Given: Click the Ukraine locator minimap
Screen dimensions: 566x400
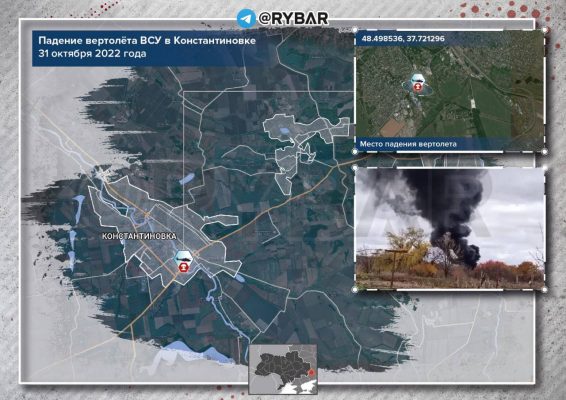Looking at the screenshot, I should (283, 369).
